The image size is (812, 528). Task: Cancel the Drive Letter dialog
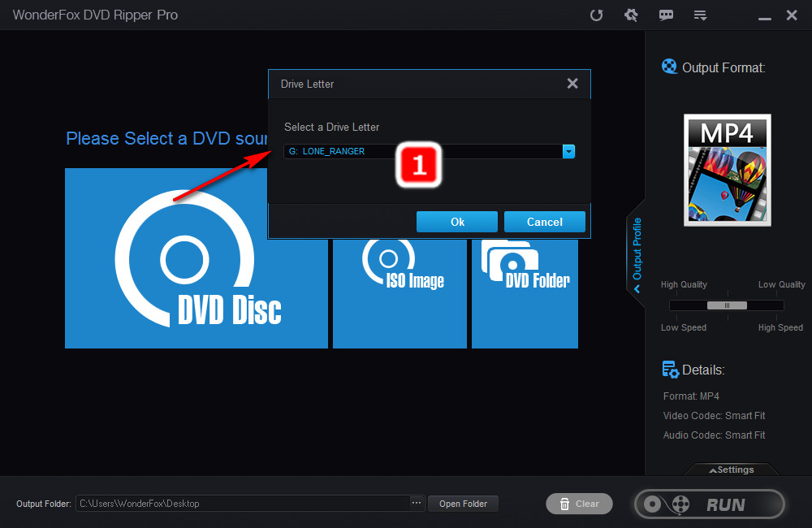click(x=544, y=222)
